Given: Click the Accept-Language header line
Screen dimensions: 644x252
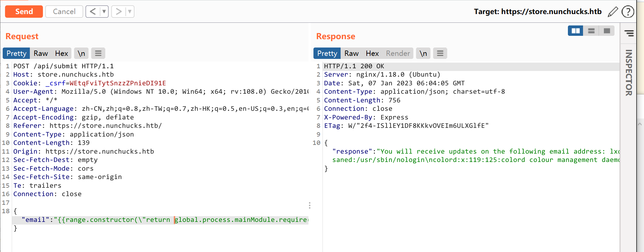Looking at the screenshot, I should click(x=161, y=108).
